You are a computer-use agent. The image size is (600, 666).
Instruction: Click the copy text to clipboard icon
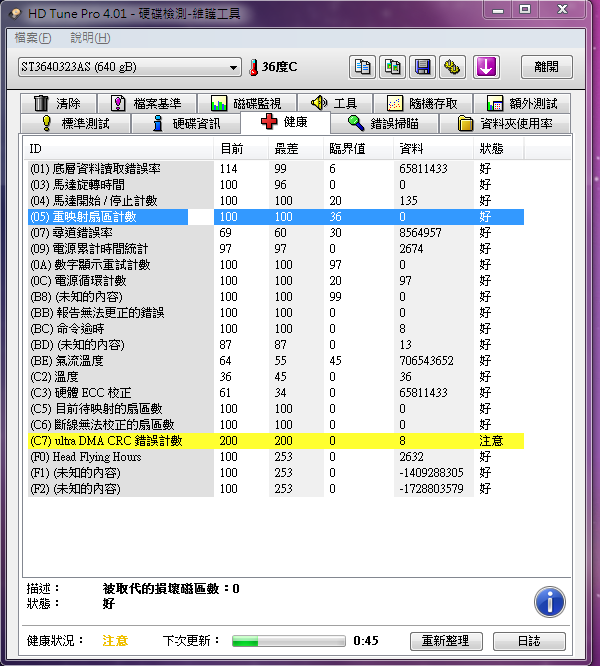(x=362, y=67)
